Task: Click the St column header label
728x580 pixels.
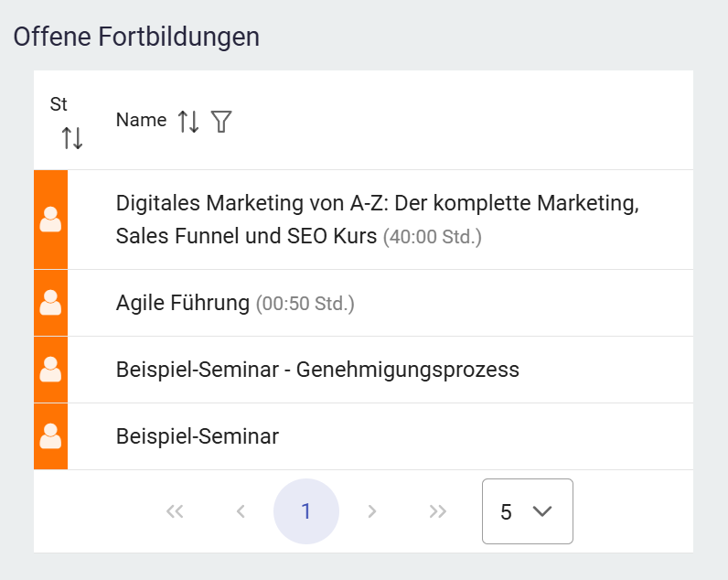Action: [59, 104]
